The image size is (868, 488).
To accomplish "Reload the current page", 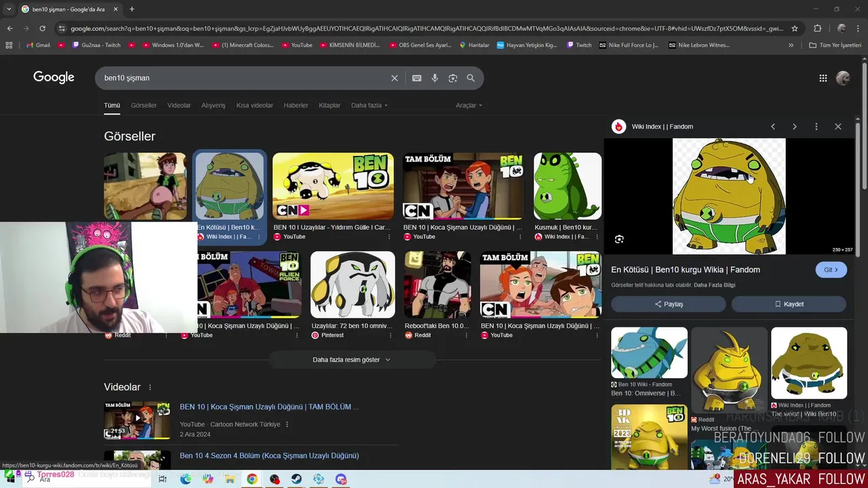I will pyautogui.click(x=42, y=28).
